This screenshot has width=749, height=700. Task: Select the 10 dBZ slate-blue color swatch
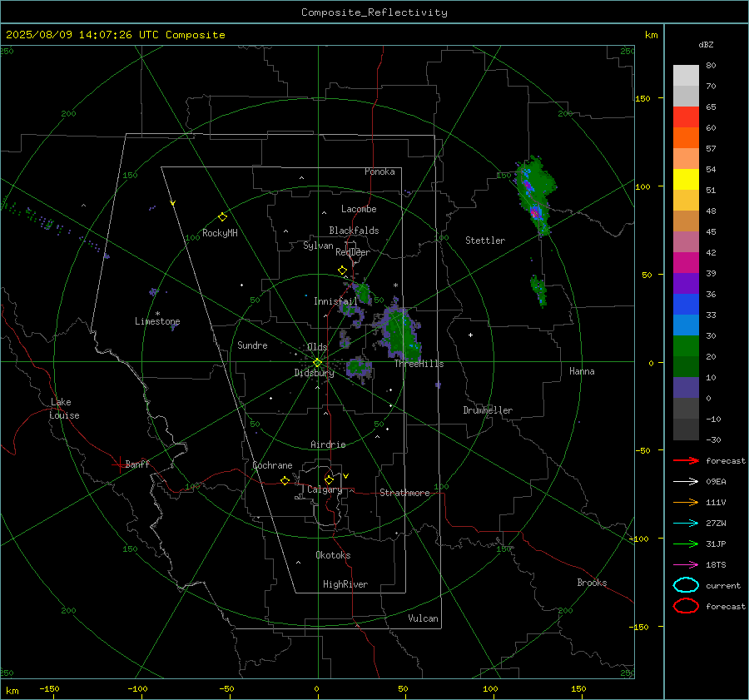[x=686, y=388]
